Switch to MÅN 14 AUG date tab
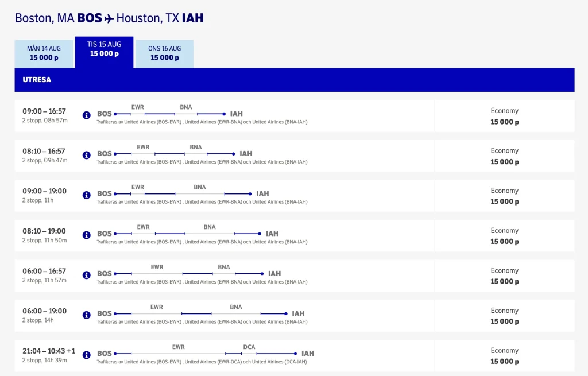This screenshot has height=376, width=588. tap(44, 54)
